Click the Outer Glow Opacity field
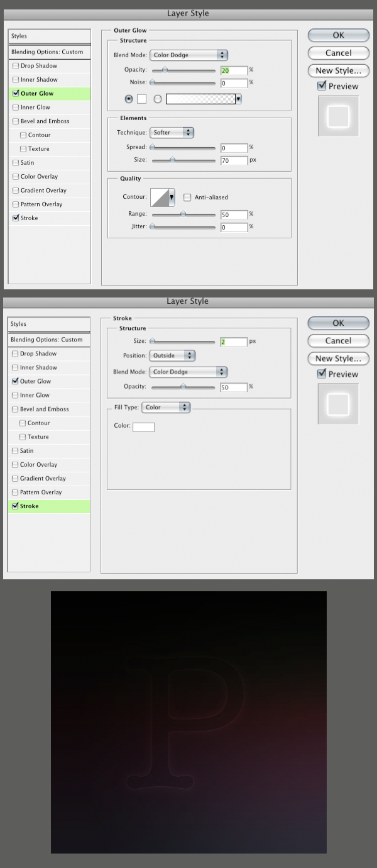This screenshot has height=868, width=377. (x=234, y=70)
